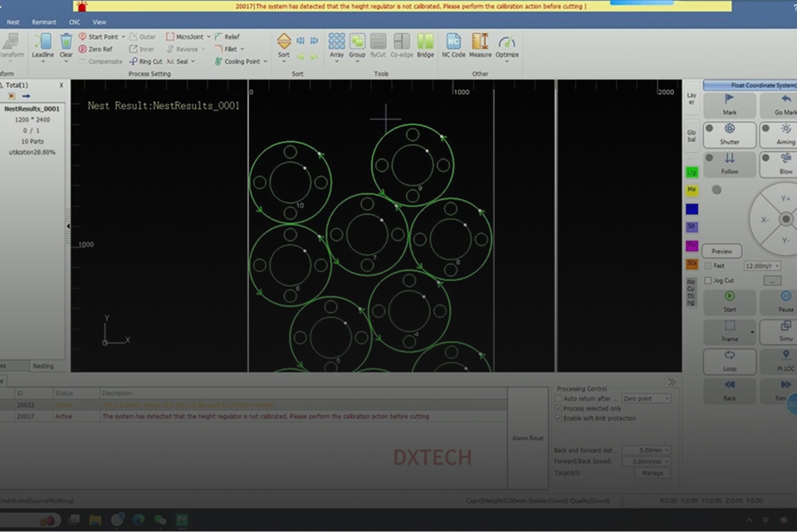
Task: Click the Loop button
Action: tap(730, 361)
